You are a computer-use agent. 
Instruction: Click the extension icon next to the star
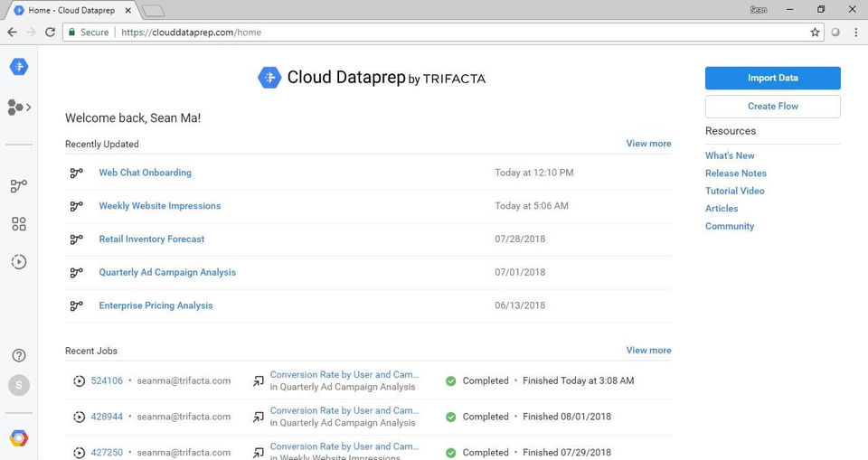point(835,33)
